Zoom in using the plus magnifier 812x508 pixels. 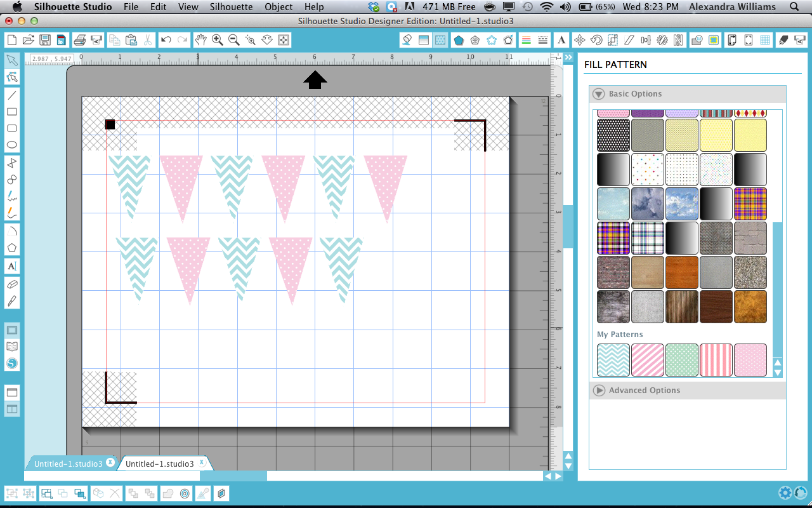click(217, 40)
